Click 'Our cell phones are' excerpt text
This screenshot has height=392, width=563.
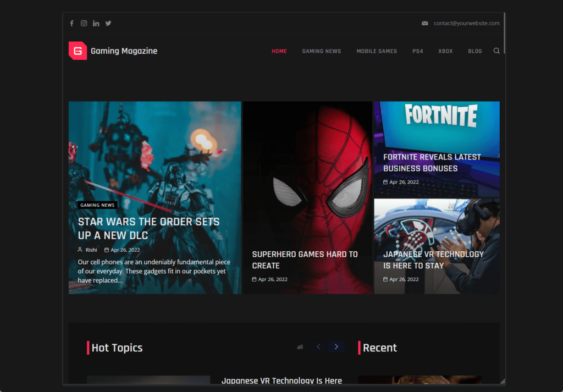click(154, 271)
